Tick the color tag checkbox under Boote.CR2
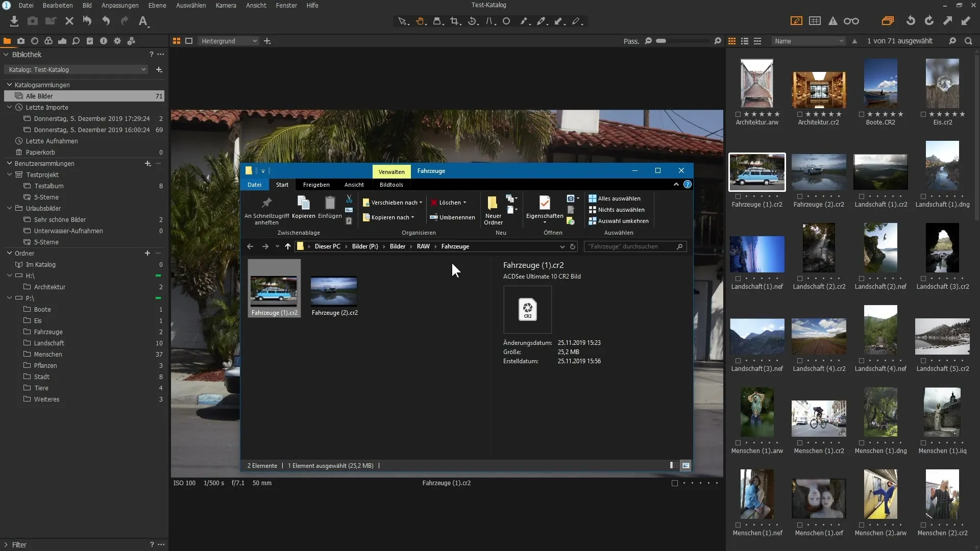 point(862,114)
